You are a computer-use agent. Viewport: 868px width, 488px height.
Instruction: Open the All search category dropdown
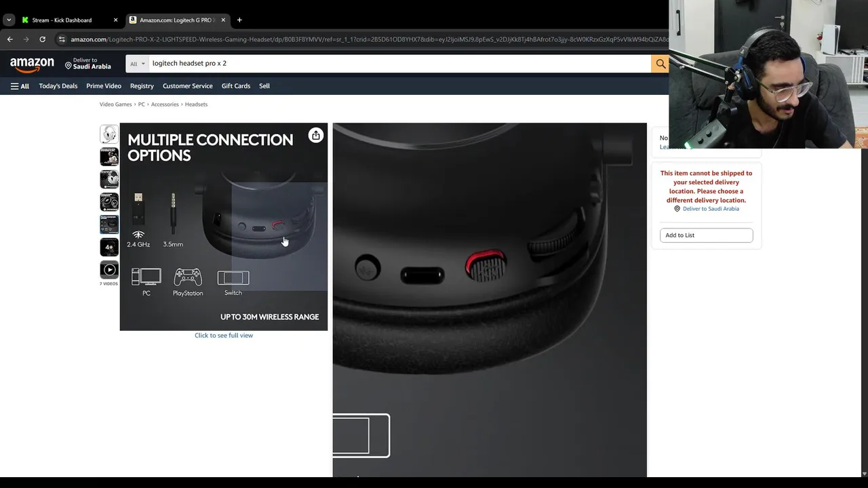[138, 64]
